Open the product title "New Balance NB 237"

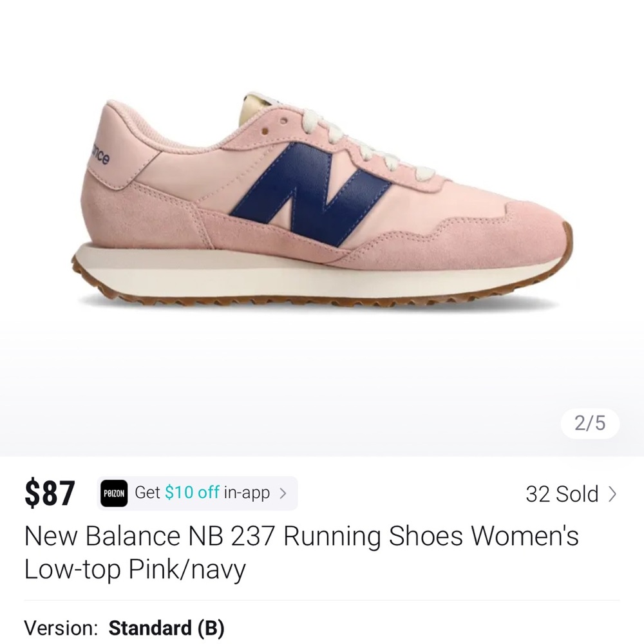pos(129,535)
